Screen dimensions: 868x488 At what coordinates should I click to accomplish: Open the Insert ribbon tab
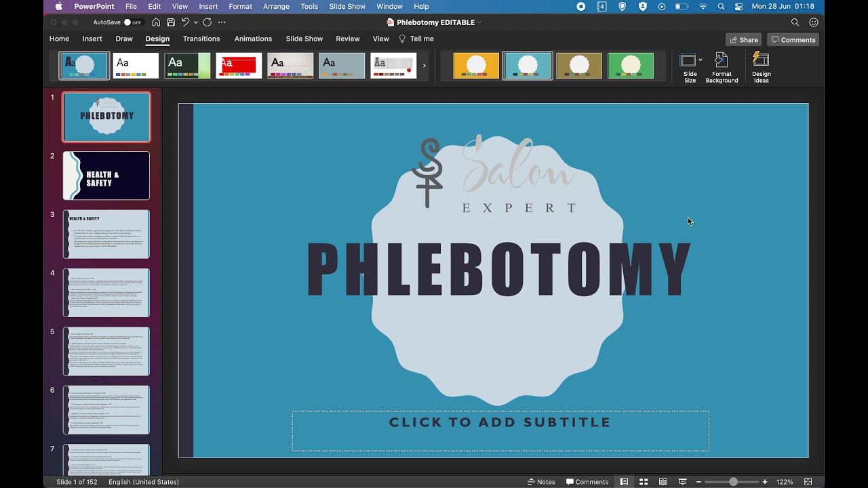92,39
